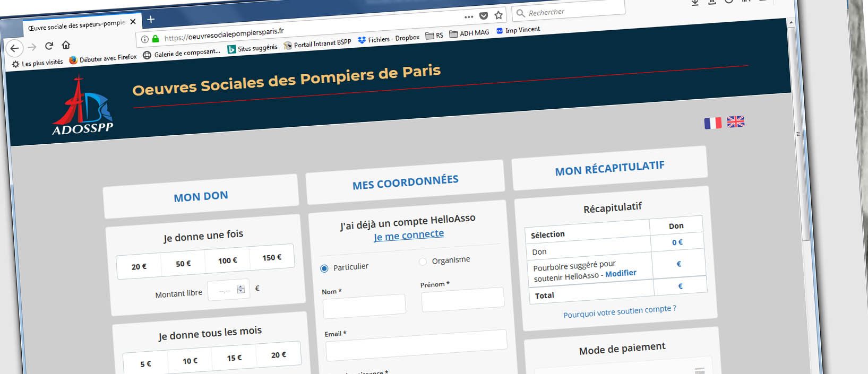Open the page actions three-dots menu
This screenshot has width=868, height=374.
click(468, 16)
